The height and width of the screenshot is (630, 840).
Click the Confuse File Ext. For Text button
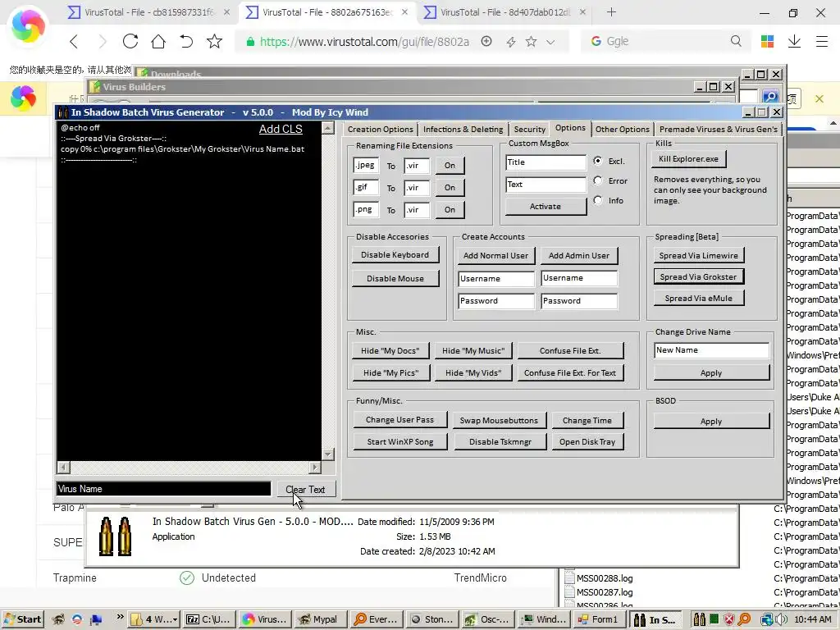pyautogui.click(x=570, y=373)
